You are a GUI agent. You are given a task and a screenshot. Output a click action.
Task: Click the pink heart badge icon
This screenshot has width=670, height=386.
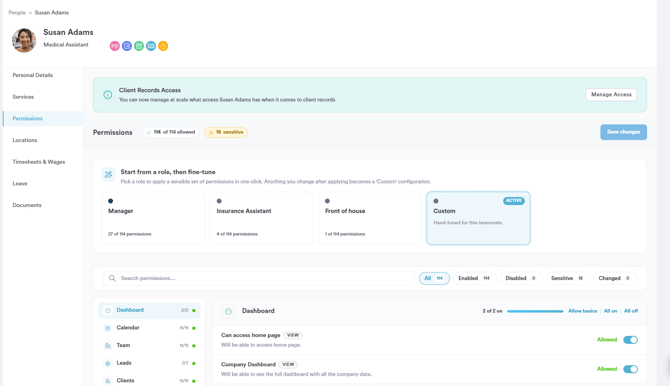(115, 46)
